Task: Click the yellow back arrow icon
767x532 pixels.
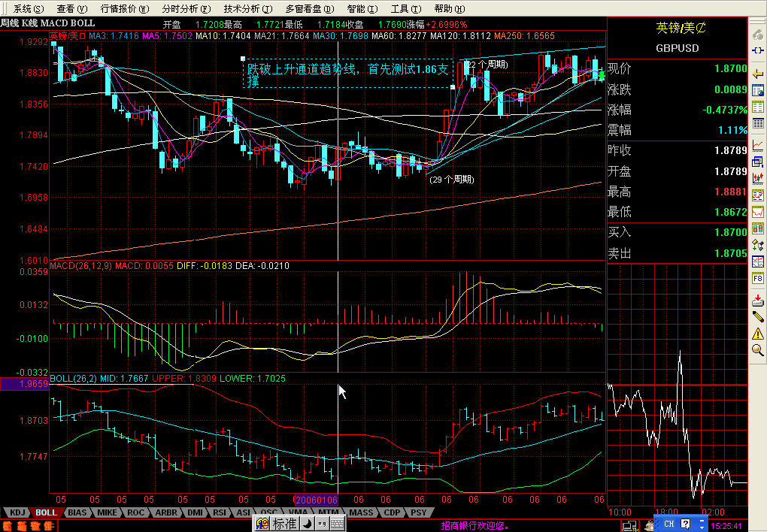Action: click(x=758, y=74)
